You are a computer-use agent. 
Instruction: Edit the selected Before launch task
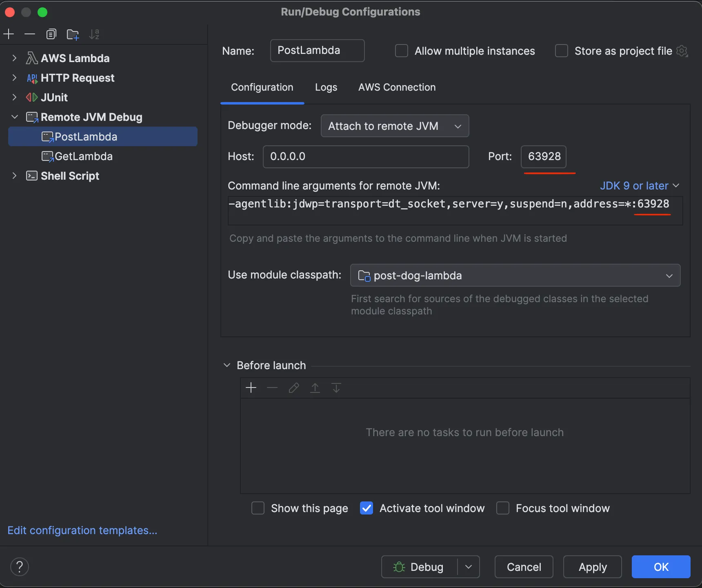(294, 388)
